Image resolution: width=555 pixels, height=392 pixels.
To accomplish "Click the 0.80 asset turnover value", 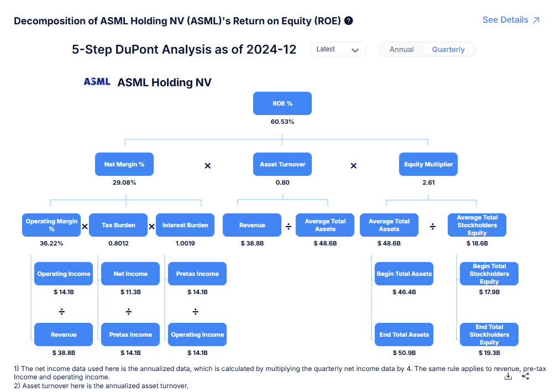I will (x=282, y=182).
